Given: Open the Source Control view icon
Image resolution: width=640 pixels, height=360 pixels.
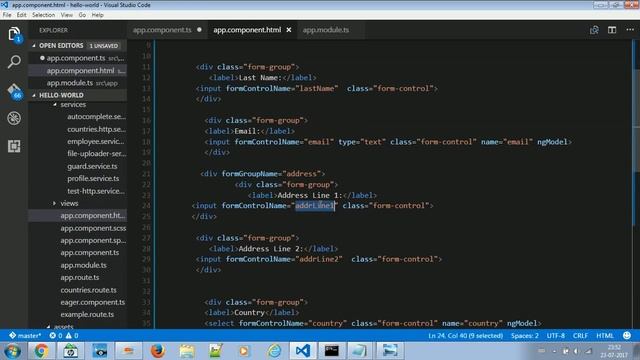Looking at the screenshot, I should [14, 91].
